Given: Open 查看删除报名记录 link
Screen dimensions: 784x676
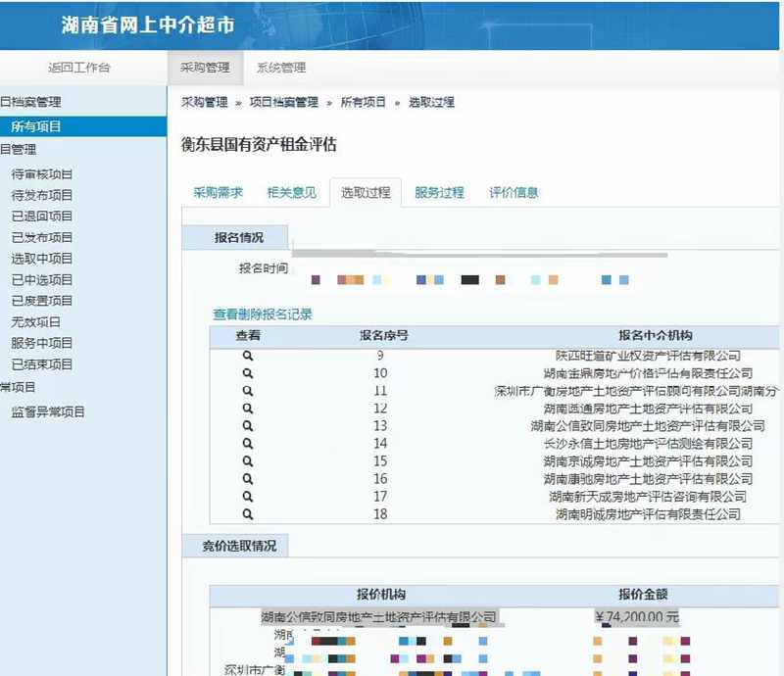Looking at the screenshot, I should [263, 314].
